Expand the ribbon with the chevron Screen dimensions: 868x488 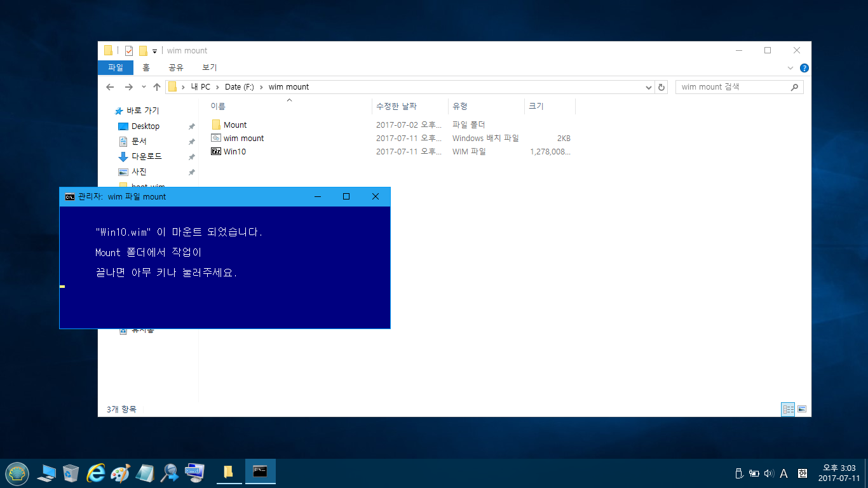pyautogui.click(x=790, y=68)
